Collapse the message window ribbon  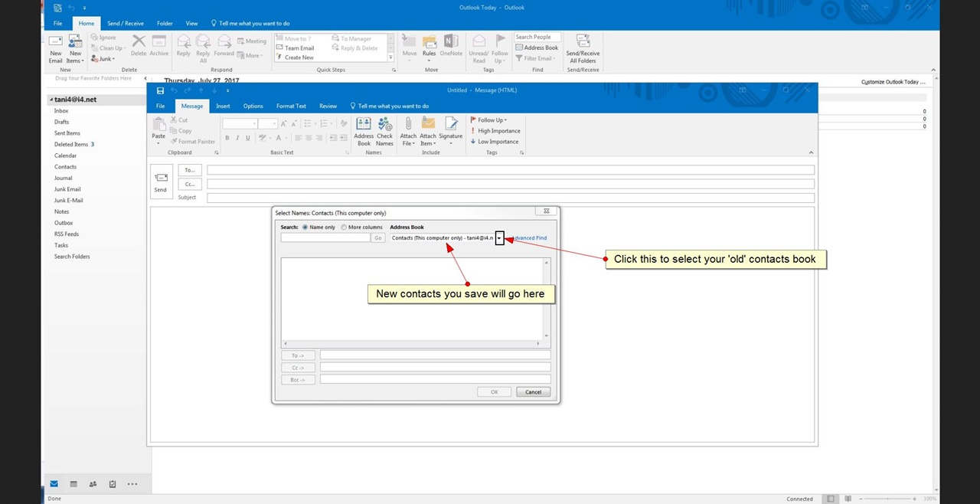pos(811,152)
